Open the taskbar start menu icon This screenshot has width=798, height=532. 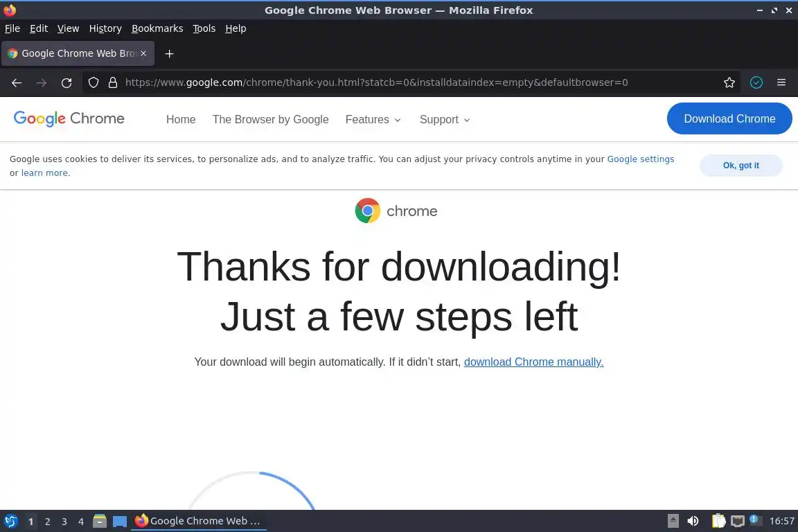tap(11, 521)
